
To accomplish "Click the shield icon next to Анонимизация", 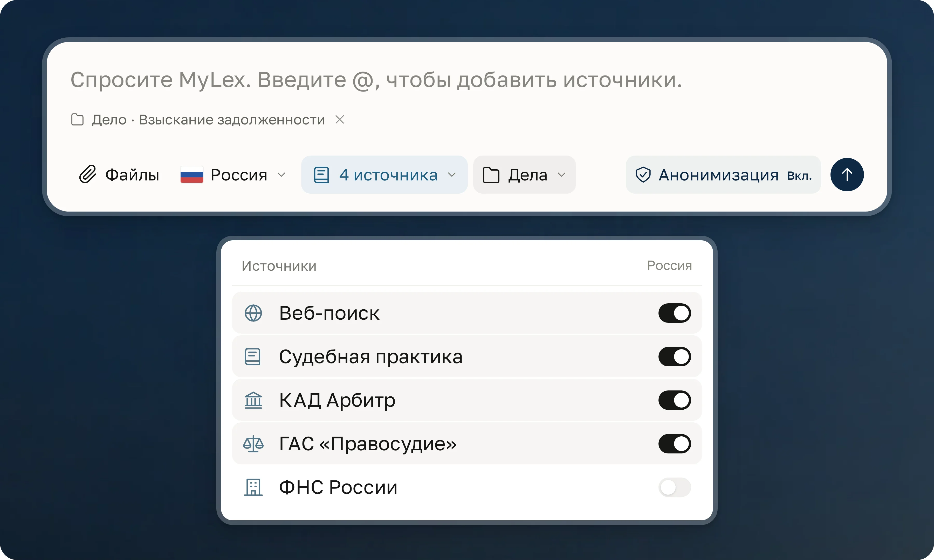I will click(x=643, y=175).
